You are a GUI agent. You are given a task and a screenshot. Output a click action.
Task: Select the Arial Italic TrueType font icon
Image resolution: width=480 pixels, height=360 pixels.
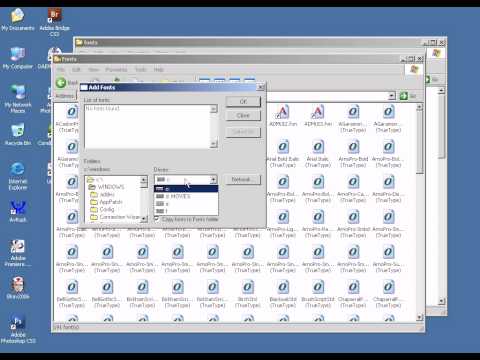click(x=318, y=153)
